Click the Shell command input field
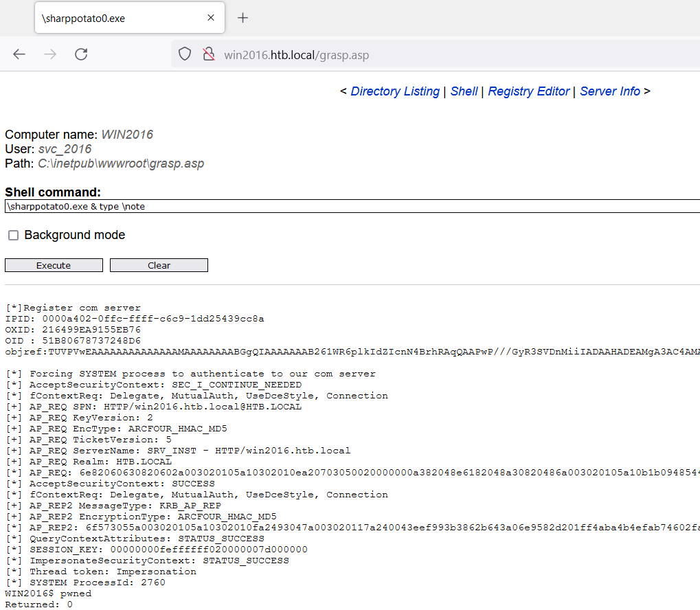This screenshot has width=700, height=610. [352, 206]
